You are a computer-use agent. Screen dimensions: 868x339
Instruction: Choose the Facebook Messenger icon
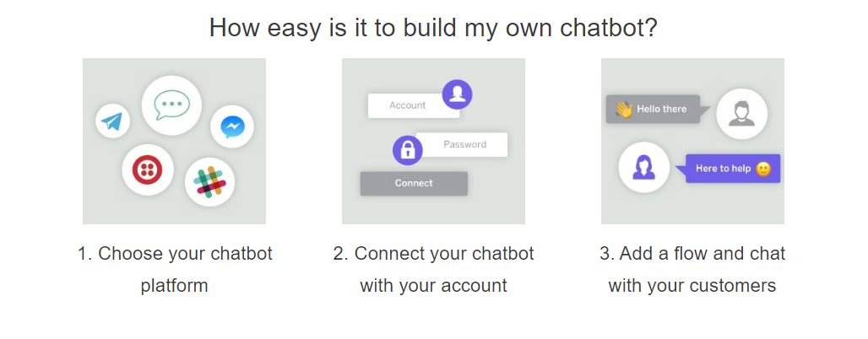232,126
